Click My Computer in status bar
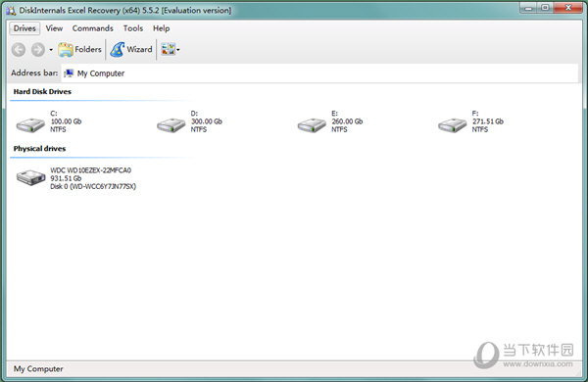Viewport: 588px width, 382px height. 38,369
